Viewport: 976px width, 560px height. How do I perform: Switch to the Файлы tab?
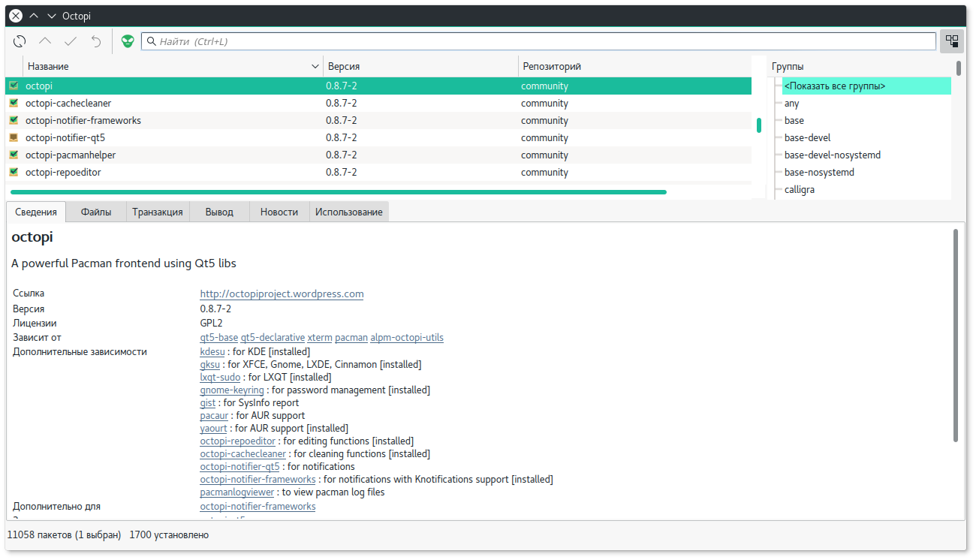[x=96, y=212]
